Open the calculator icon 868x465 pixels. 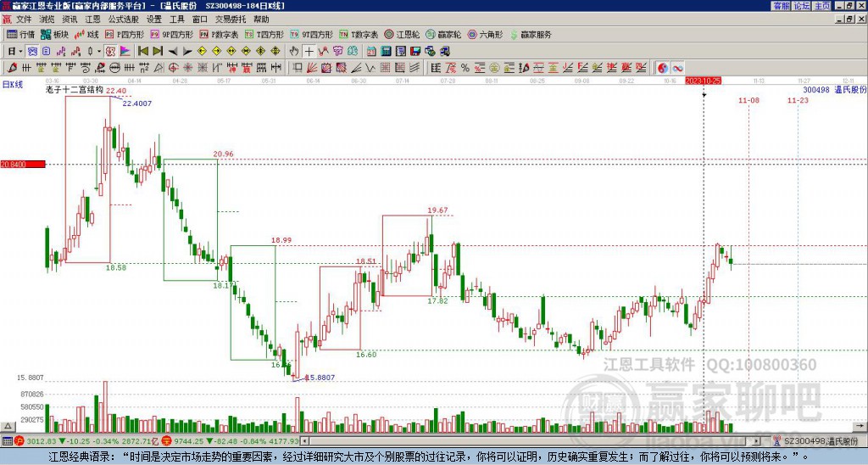click(x=386, y=52)
